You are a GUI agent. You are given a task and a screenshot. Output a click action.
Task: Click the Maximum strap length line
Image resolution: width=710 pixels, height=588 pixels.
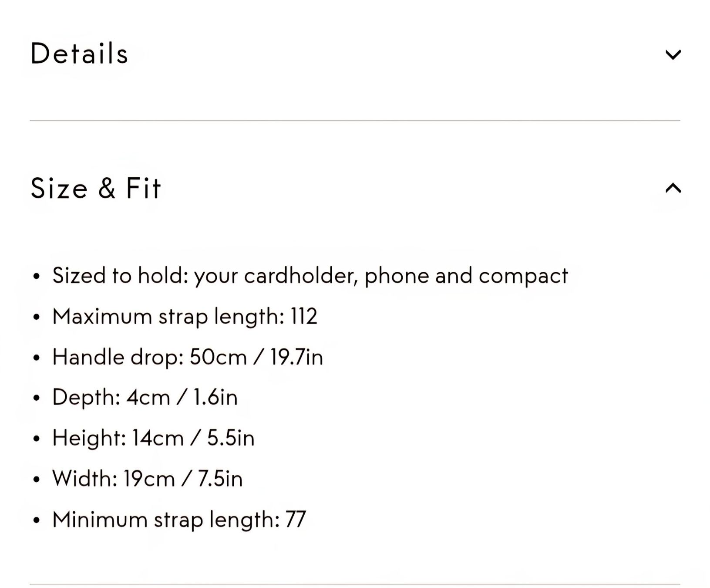[185, 316]
